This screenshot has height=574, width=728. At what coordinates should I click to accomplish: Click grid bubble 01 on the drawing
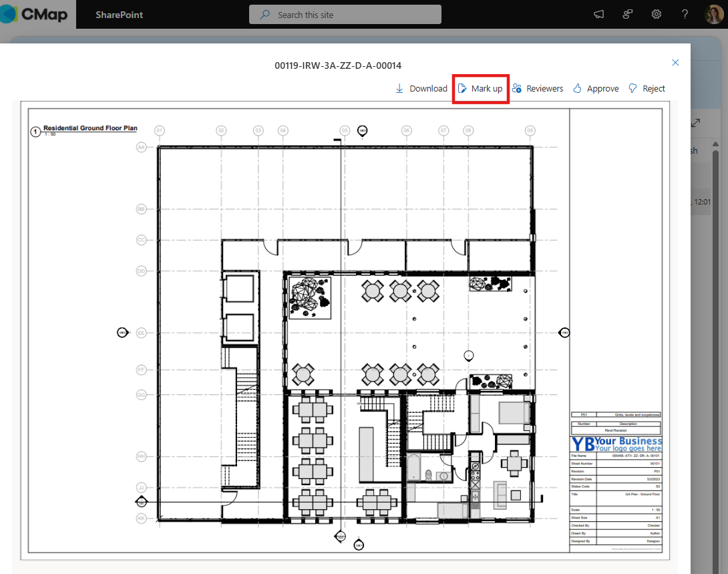(x=159, y=130)
